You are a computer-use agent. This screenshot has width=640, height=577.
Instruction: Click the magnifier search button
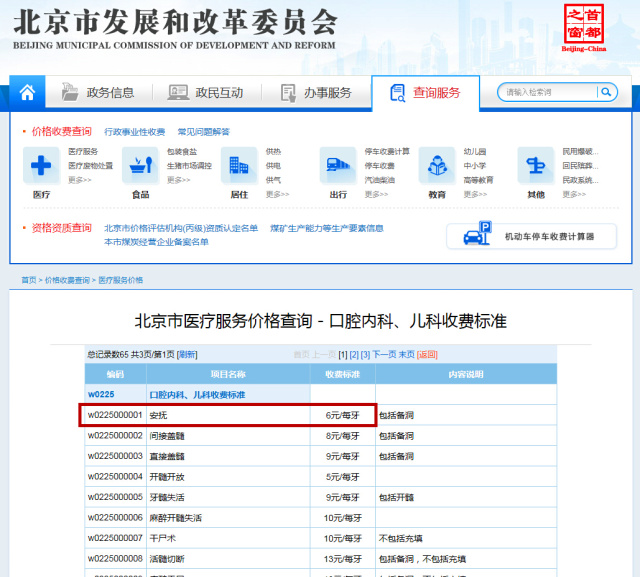(x=606, y=92)
